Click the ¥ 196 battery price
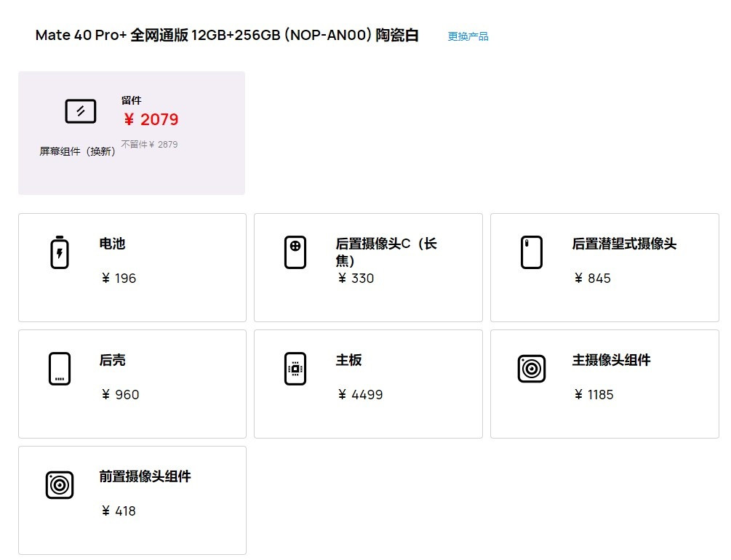 (119, 279)
